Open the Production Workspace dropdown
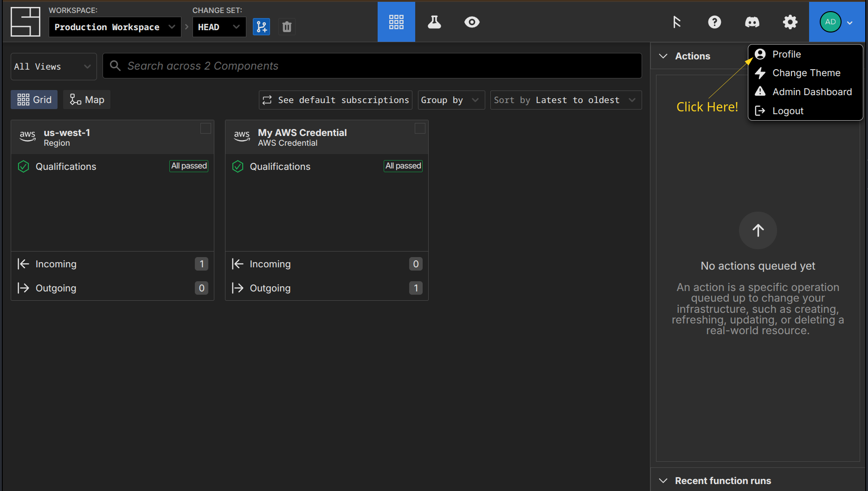The height and width of the screenshot is (491, 868). click(x=115, y=27)
